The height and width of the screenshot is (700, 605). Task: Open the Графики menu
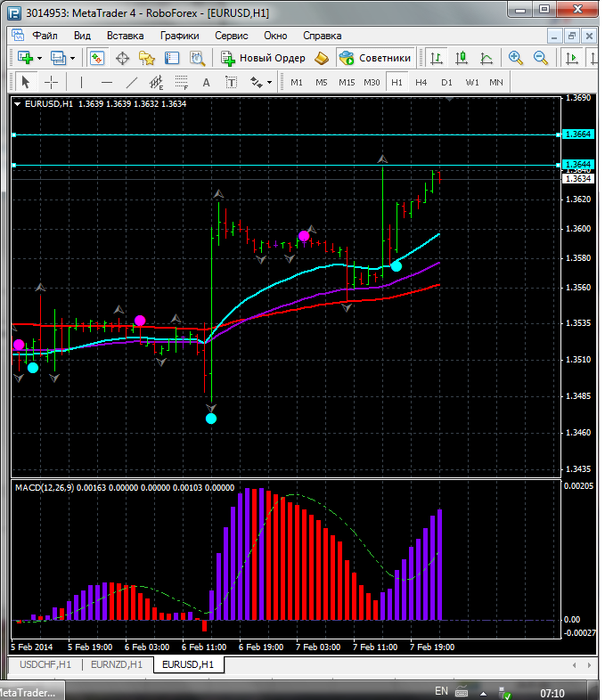point(179,36)
